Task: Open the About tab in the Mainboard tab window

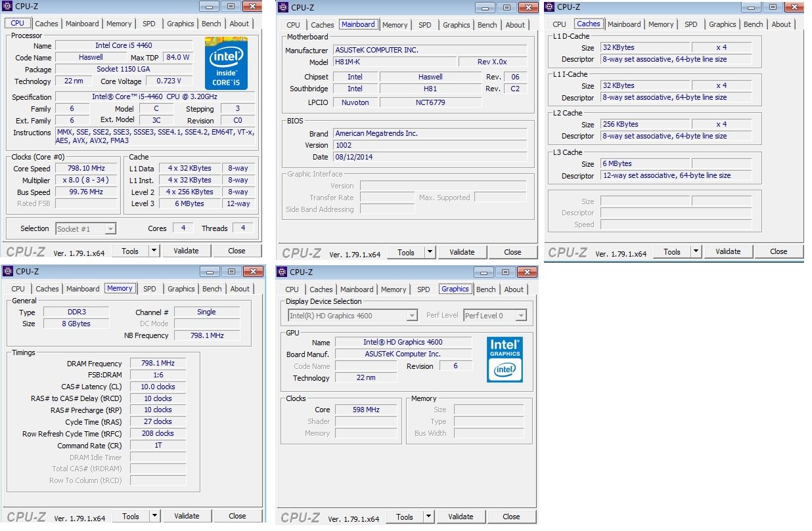Action: point(515,25)
